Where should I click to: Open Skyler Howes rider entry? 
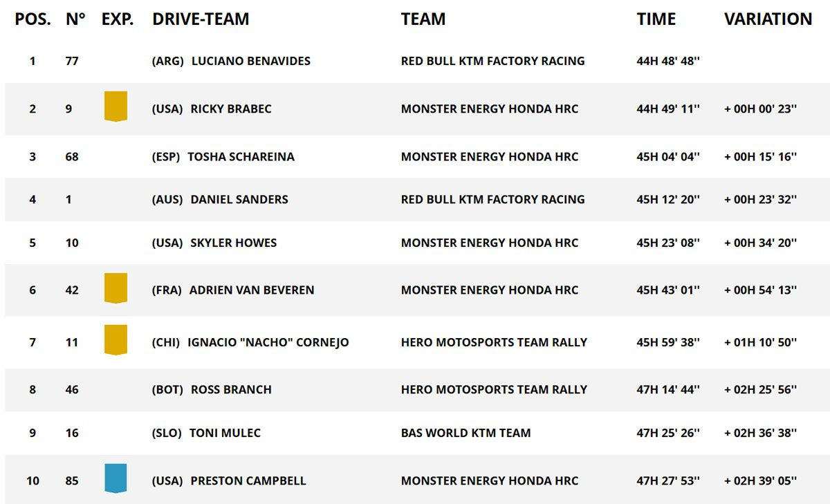point(233,243)
